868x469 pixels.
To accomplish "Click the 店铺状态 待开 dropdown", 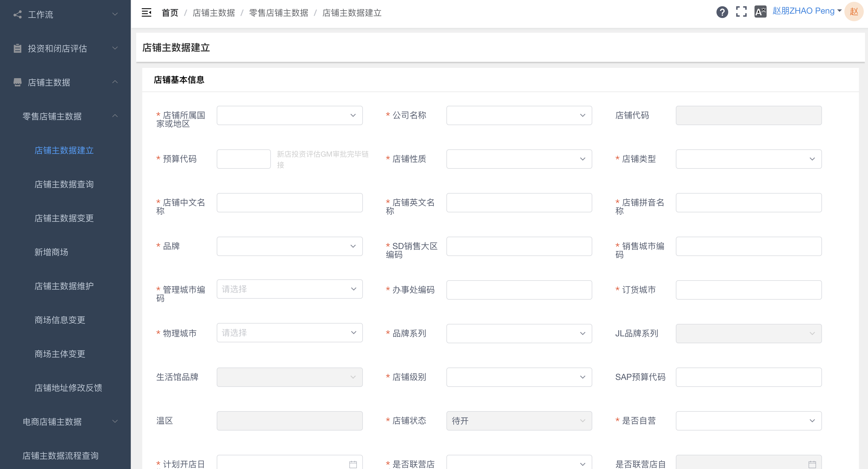I will (x=519, y=421).
